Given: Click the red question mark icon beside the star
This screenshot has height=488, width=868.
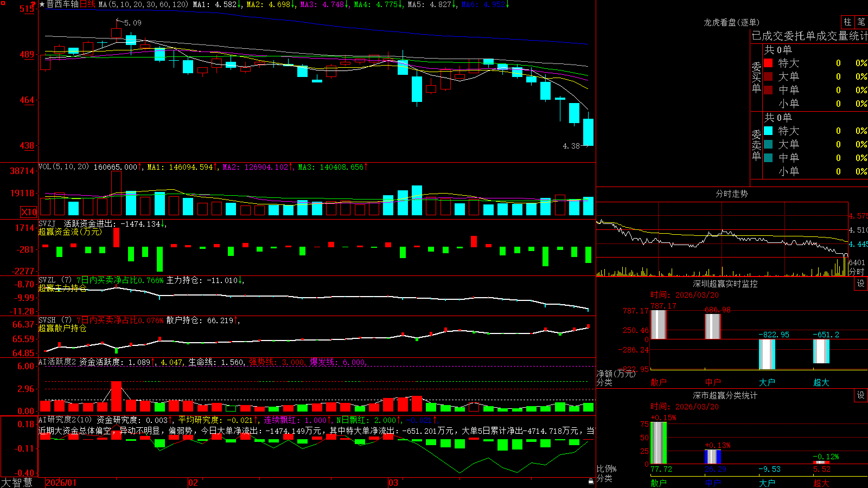Looking at the screenshot, I should (34, 5).
